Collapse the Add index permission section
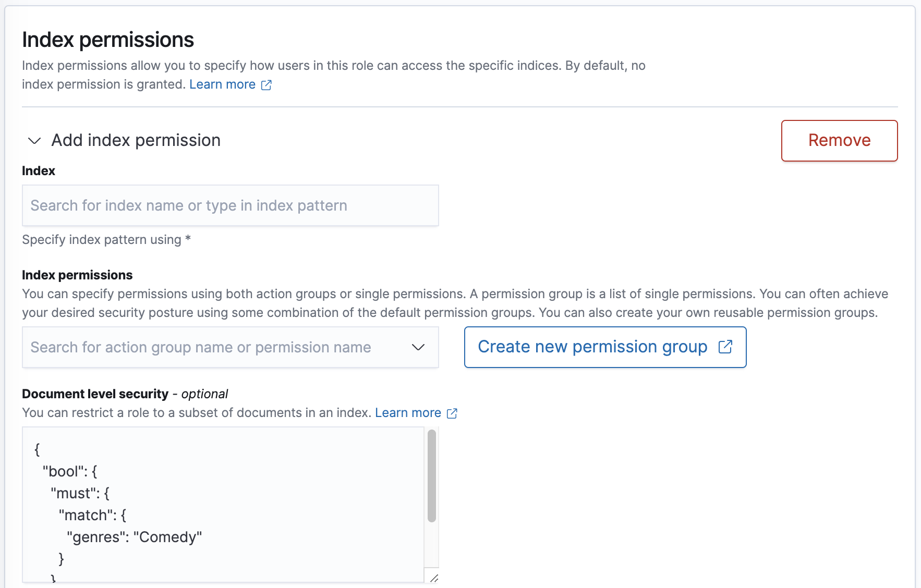921x588 pixels. click(135, 140)
